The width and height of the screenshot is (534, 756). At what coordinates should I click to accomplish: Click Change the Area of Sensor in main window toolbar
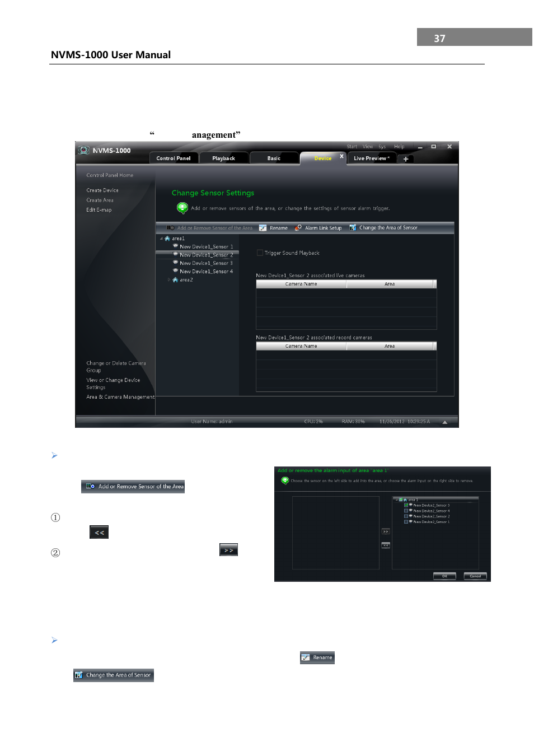point(384,228)
